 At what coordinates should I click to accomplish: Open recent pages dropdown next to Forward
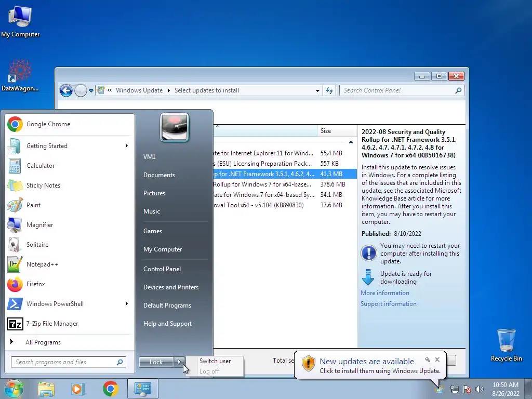(91, 91)
